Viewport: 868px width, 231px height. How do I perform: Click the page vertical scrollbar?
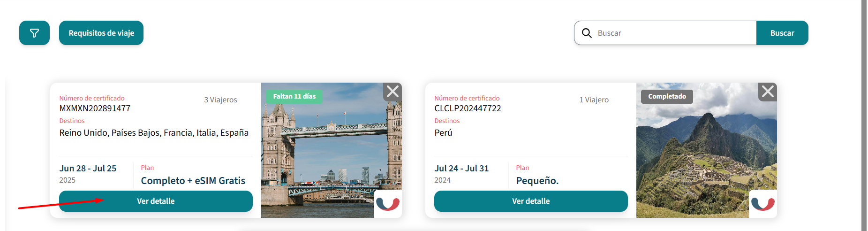point(864,115)
